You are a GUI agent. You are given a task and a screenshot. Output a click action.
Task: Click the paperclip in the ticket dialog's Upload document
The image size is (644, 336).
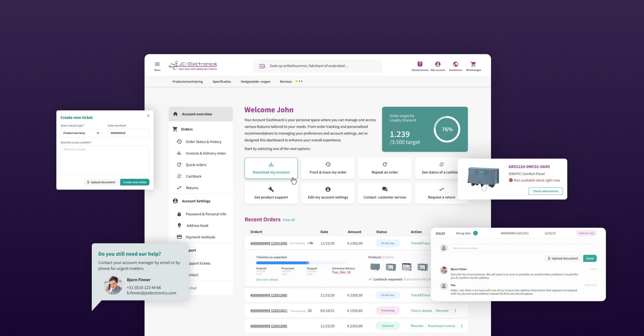[x=88, y=182]
